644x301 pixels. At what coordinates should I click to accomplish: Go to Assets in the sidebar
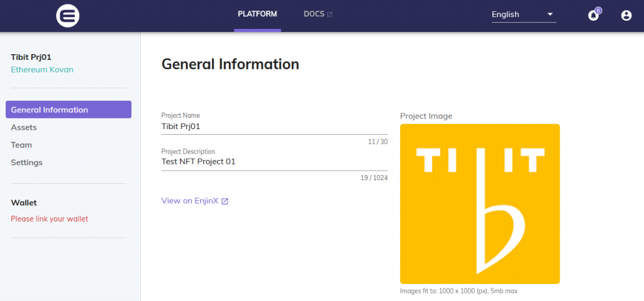click(x=24, y=127)
